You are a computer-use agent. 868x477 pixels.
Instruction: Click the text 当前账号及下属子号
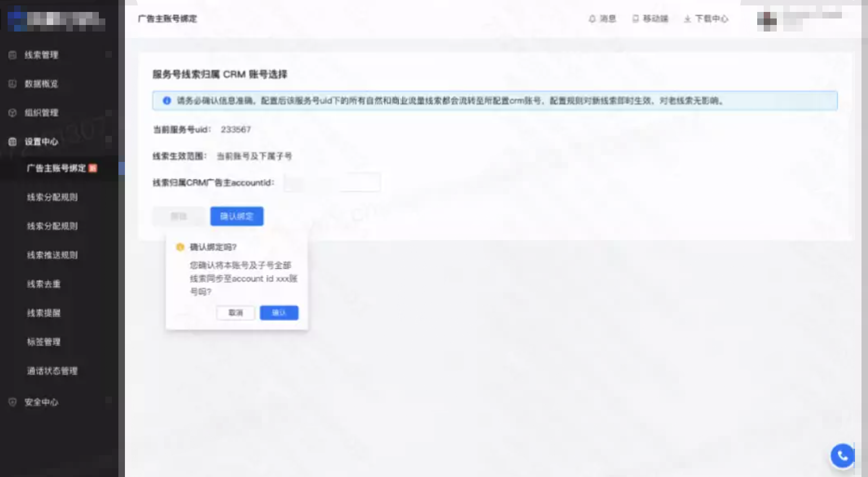pos(254,156)
